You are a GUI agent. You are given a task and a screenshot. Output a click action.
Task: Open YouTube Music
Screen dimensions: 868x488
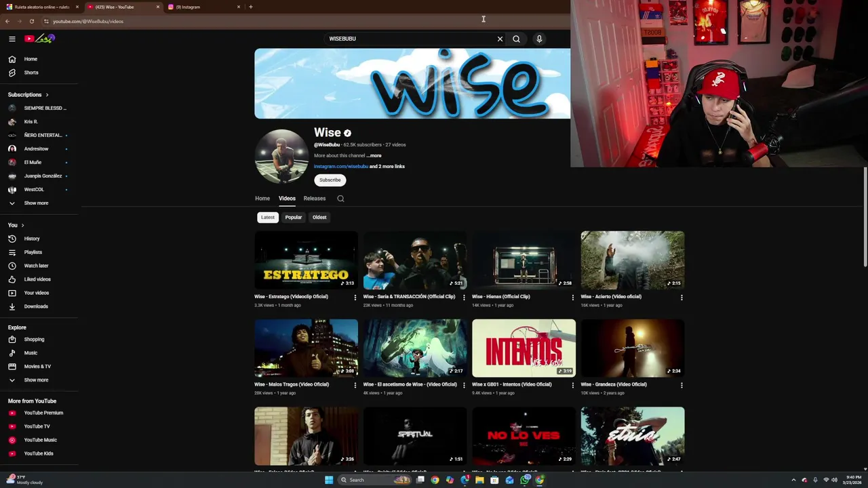tap(39, 440)
